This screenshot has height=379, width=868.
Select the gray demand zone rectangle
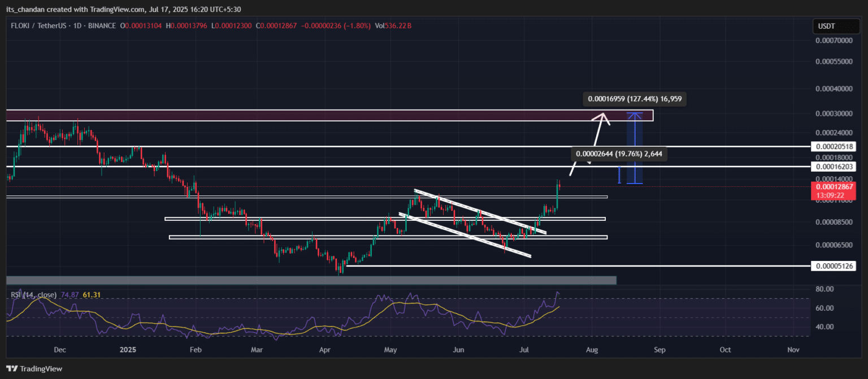[311, 280]
